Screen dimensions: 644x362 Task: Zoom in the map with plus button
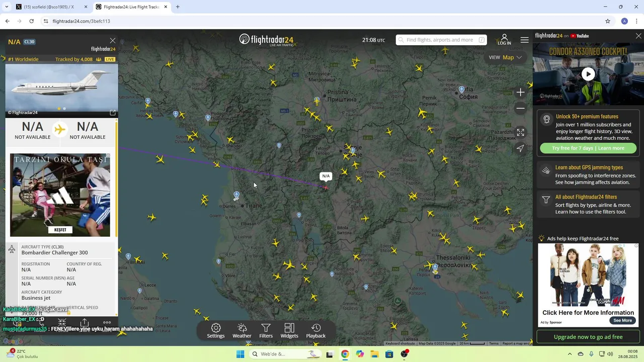(521, 93)
